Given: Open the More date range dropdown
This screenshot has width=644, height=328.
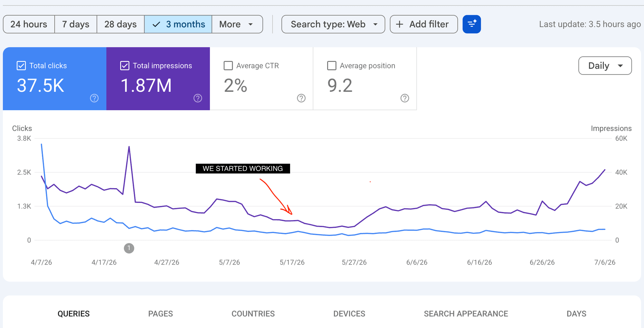Looking at the screenshot, I should tap(237, 24).
